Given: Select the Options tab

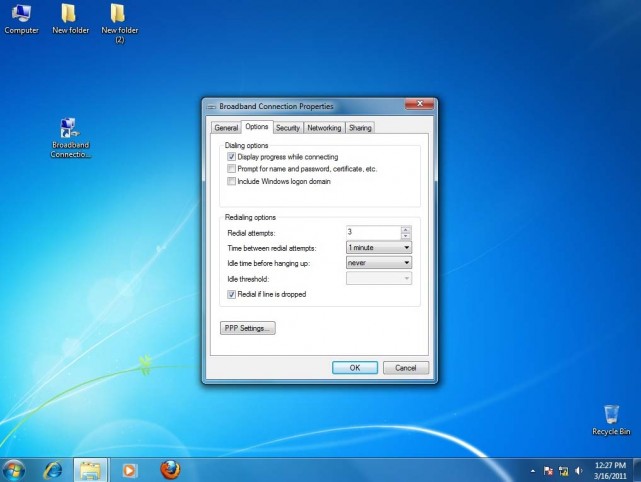Looking at the screenshot, I should click(257, 127).
